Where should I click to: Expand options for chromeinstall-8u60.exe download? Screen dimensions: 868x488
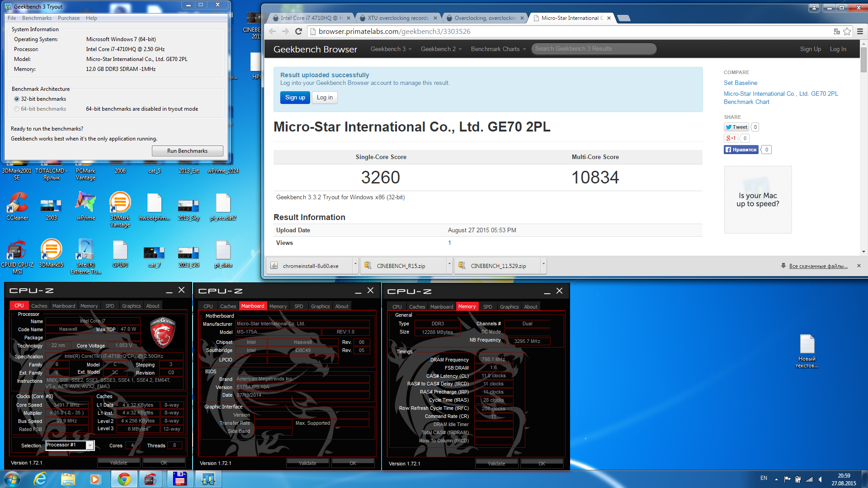pyautogui.click(x=355, y=266)
